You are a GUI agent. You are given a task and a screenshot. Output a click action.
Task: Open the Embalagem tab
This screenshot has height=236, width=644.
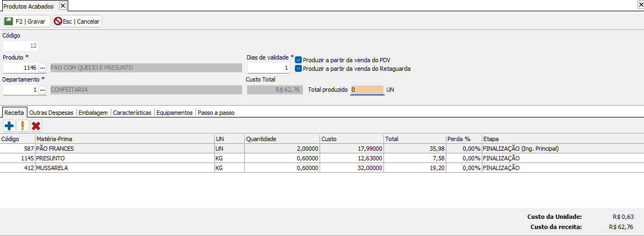pyautogui.click(x=94, y=113)
